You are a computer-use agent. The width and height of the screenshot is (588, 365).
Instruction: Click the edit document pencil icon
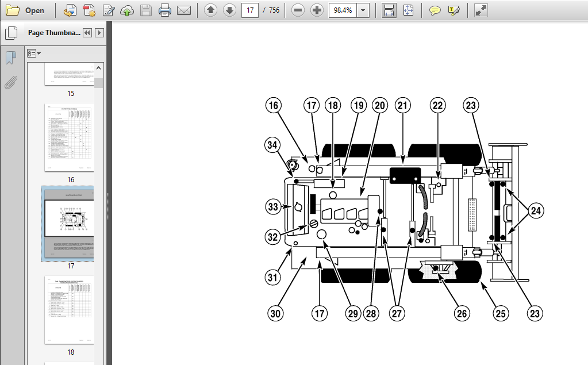click(x=109, y=10)
